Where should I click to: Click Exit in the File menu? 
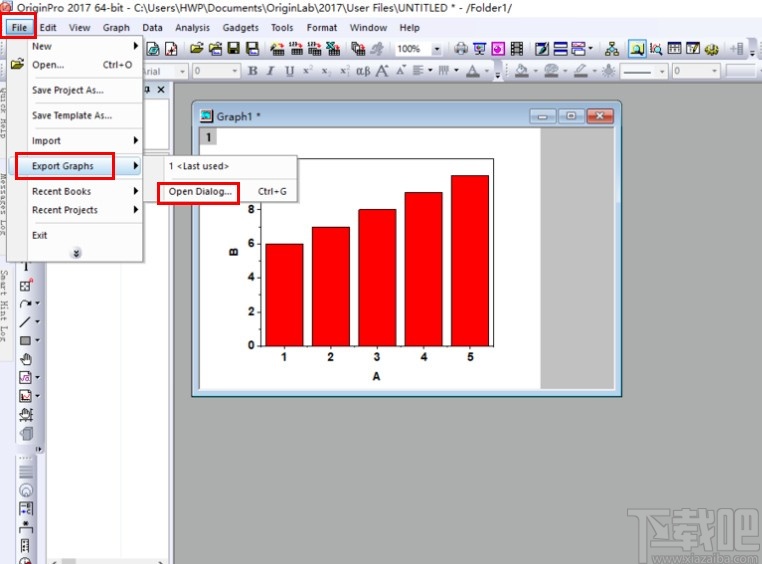click(x=39, y=235)
